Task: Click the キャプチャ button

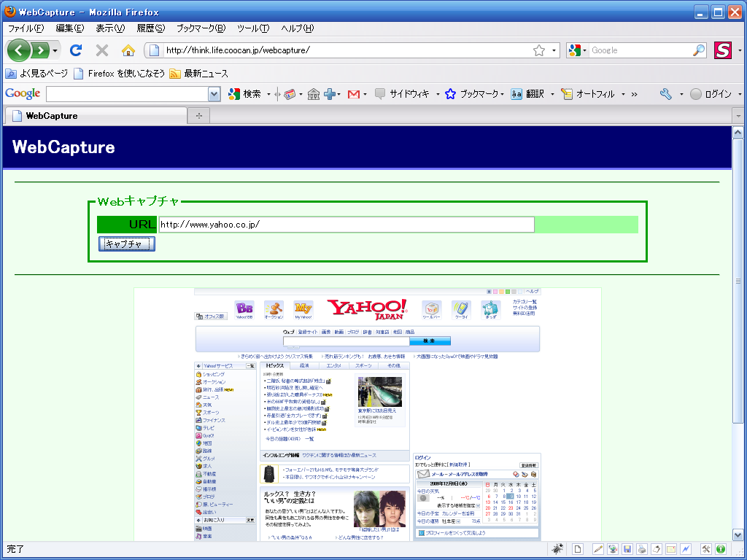Action: pos(127,244)
